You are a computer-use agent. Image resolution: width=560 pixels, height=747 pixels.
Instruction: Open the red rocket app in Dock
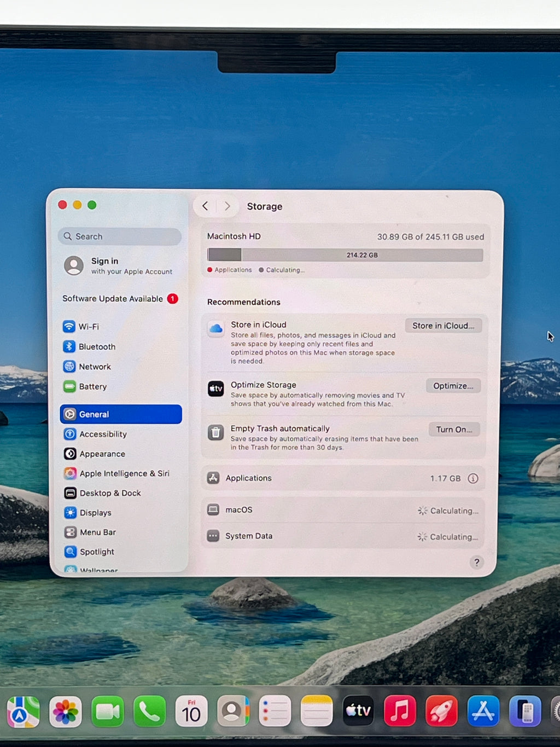[441, 712]
